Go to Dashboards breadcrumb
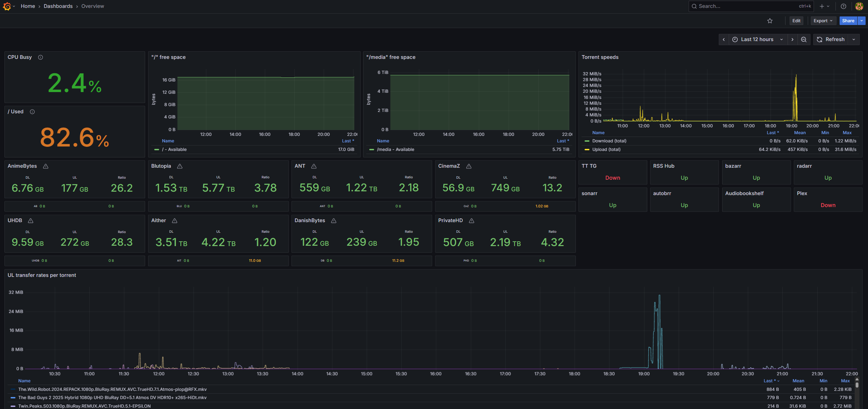 point(58,6)
